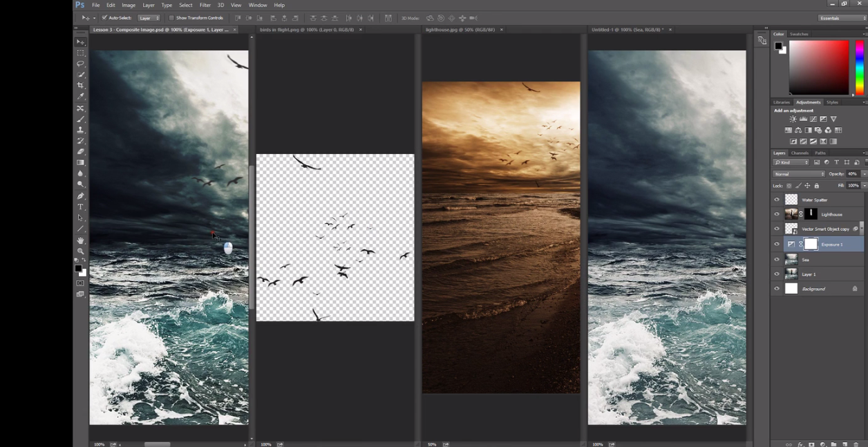This screenshot has height=447, width=868.
Task: Hide the Water Spatter layer
Action: click(x=777, y=200)
